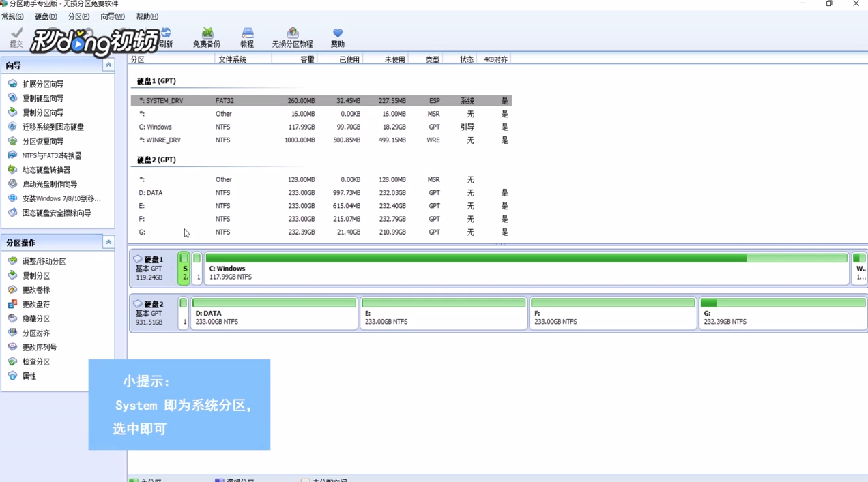Click 调整/移动分区 icon
This screenshot has height=482, width=868.
click(x=12, y=261)
